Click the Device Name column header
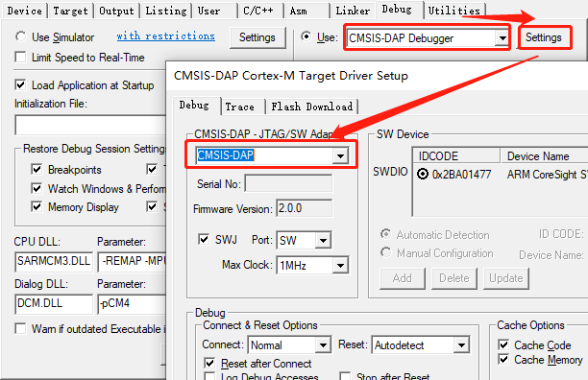 [x=545, y=155]
